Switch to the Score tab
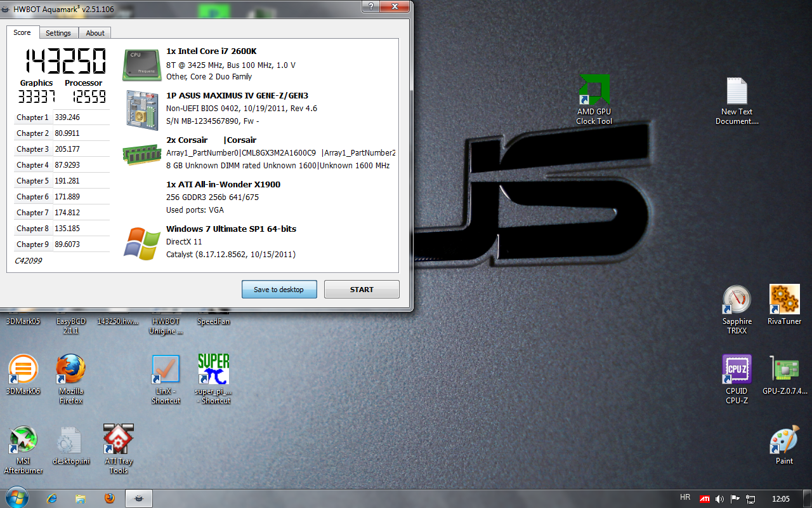The height and width of the screenshot is (508, 812). (22, 32)
